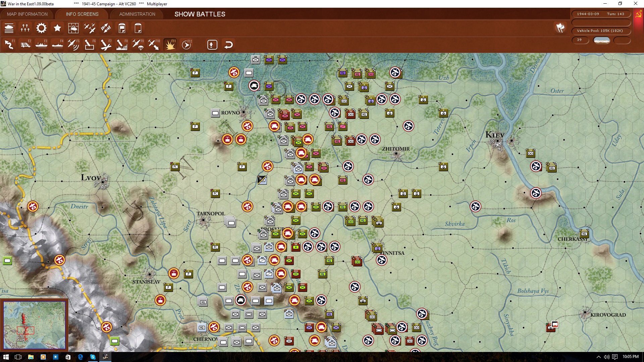The width and height of the screenshot is (644, 362).
Task: Select the F11 ground attack mode
Action: pos(170,44)
